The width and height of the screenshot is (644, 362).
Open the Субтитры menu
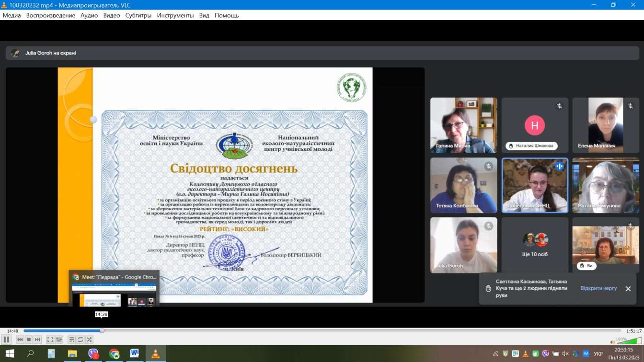tap(138, 15)
